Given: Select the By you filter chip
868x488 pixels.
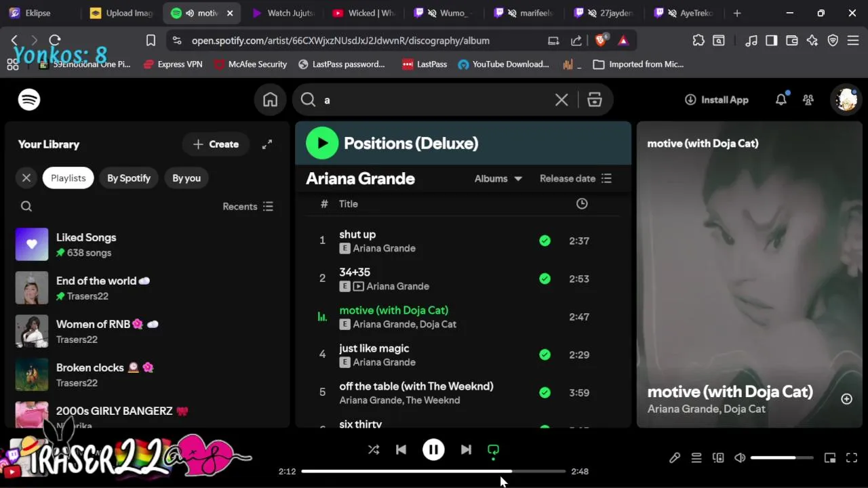Looking at the screenshot, I should [186, 178].
